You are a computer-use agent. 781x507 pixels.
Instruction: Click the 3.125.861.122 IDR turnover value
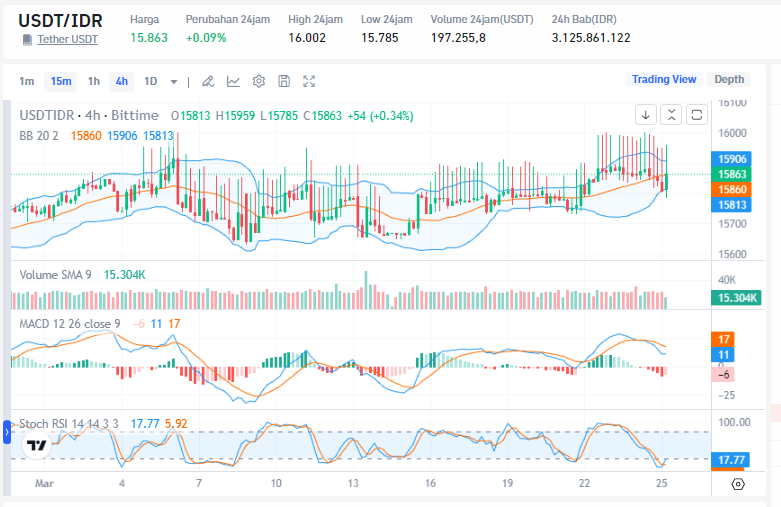[591, 38]
